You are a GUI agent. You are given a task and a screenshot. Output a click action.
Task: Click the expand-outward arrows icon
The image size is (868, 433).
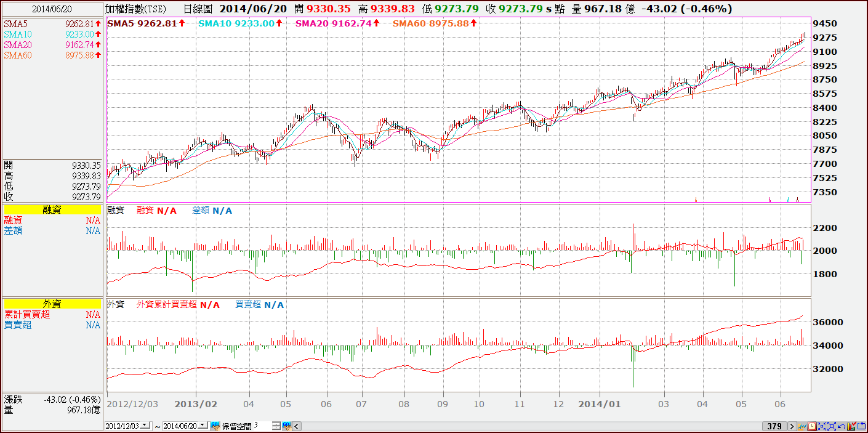pyautogui.click(x=832, y=426)
